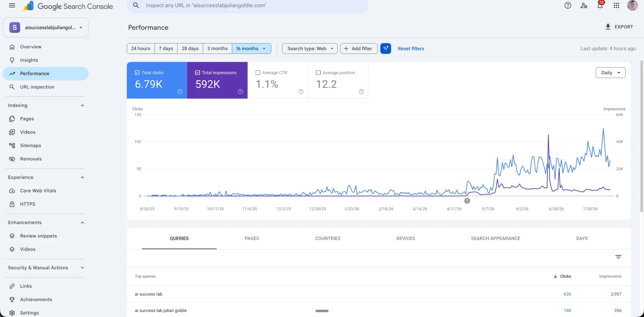This screenshot has height=317, width=644.
Task: Click the chart annotation marker numbered 1
Action: pyautogui.click(x=467, y=201)
